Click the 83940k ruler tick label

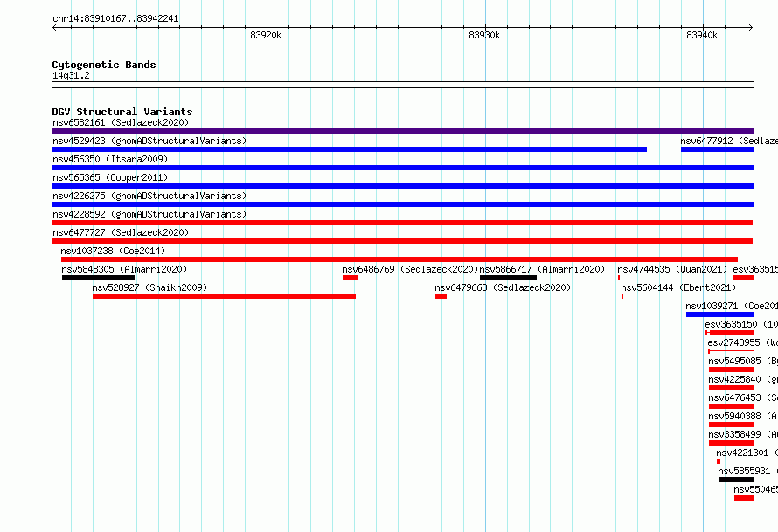click(702, 35)
